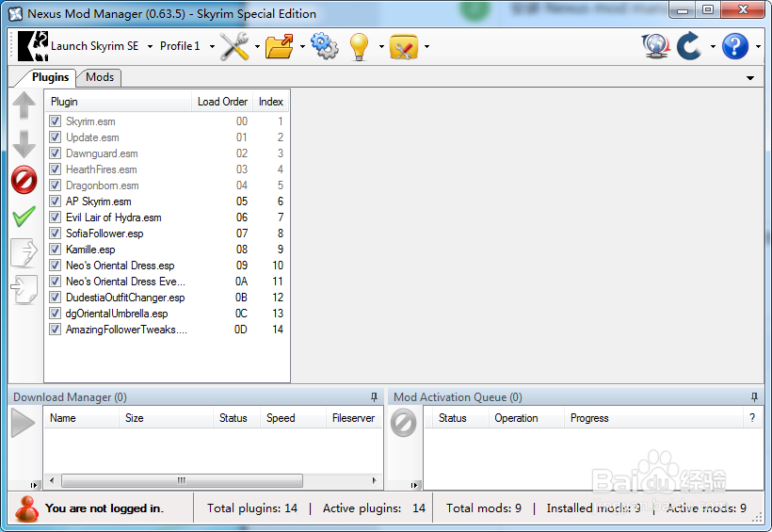Select the Update.esm plugin name

92,137
